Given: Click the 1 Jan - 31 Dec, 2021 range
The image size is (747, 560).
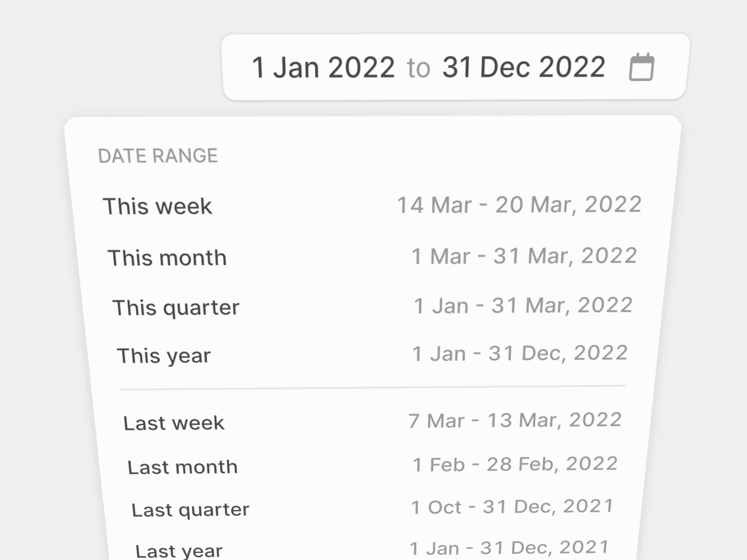Looking at the screenshot, I should 509,548.
